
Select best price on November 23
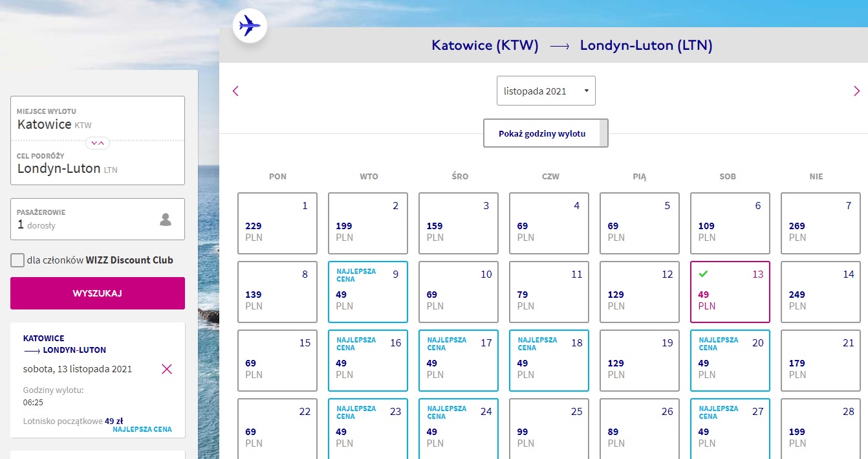pyautogui.click(x=368, y=429)
